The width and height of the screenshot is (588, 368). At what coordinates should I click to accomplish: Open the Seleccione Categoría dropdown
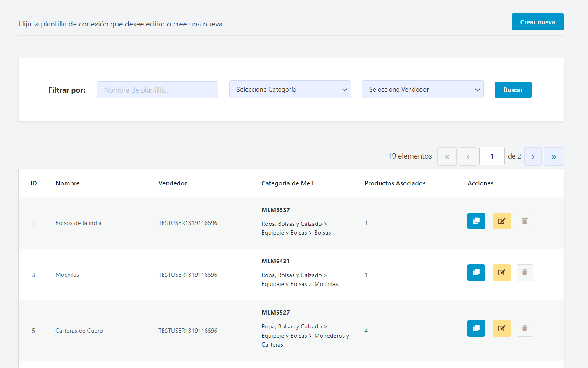(x=290, y=90)
